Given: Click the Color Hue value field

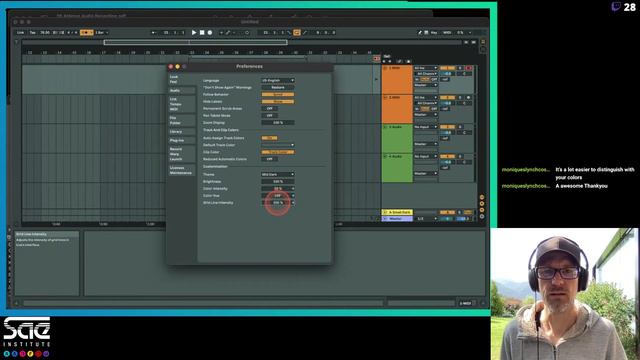Looking at the screenshot, I should coord(278,196).
